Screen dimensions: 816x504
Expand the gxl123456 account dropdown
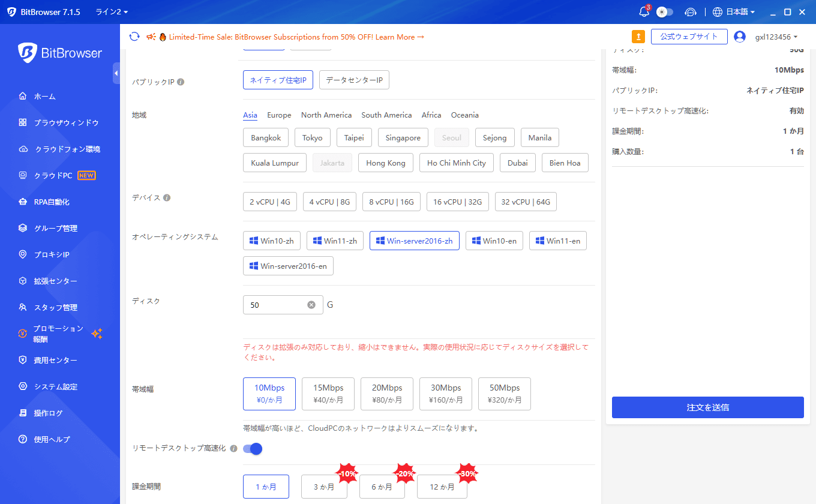pos(776,37)
